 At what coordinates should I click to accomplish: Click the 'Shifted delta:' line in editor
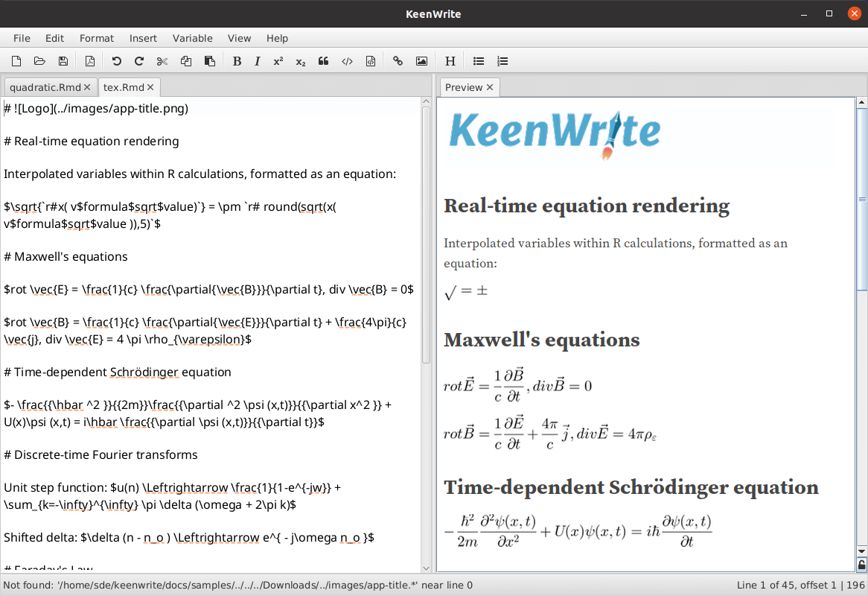189,537
